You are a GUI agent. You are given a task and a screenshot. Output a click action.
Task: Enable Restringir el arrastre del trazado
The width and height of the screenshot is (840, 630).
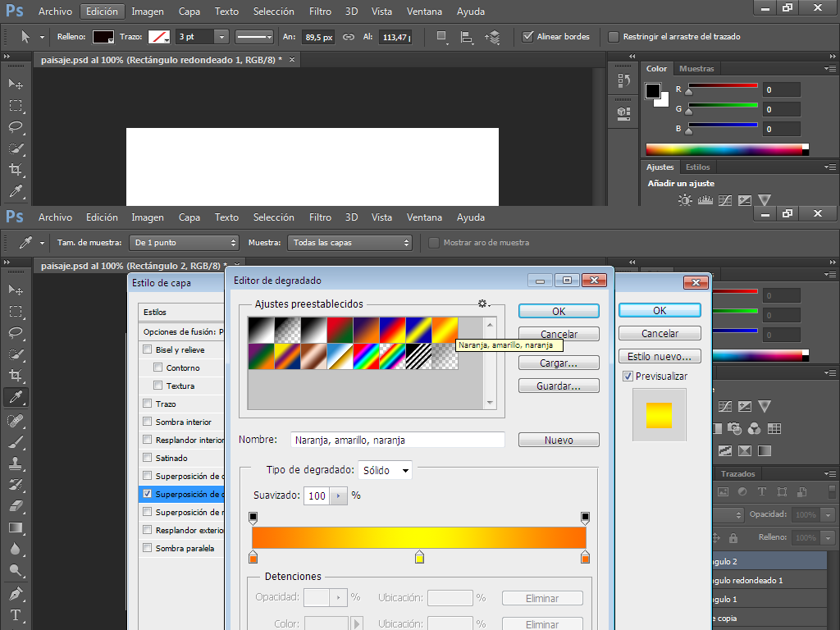click(x=614, y=36)
